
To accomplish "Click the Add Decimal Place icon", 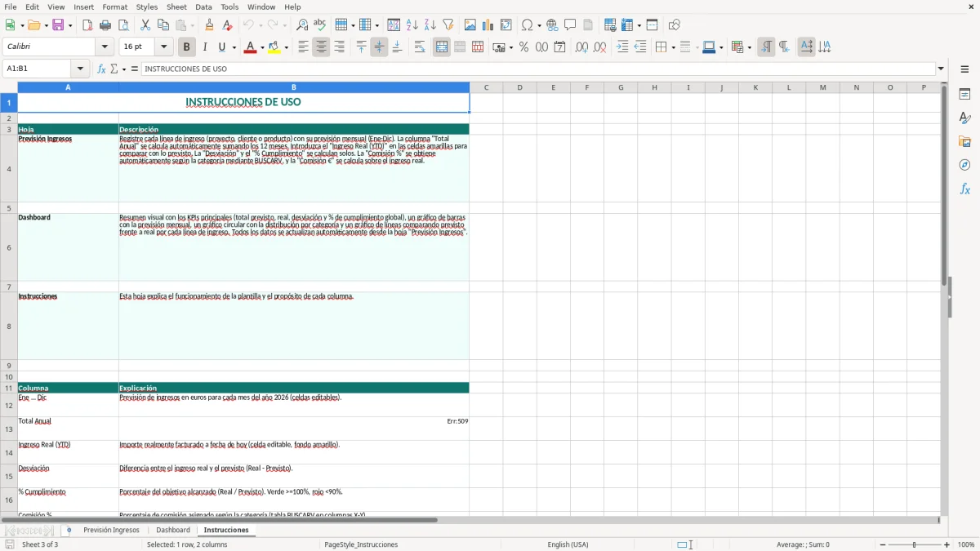I will [581, 47].
